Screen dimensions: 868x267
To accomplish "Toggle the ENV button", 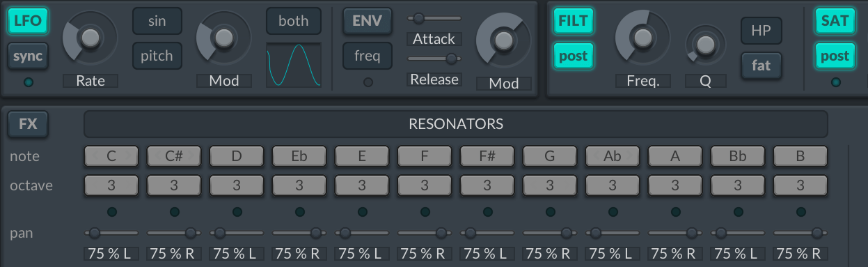I will pos(368,21).
